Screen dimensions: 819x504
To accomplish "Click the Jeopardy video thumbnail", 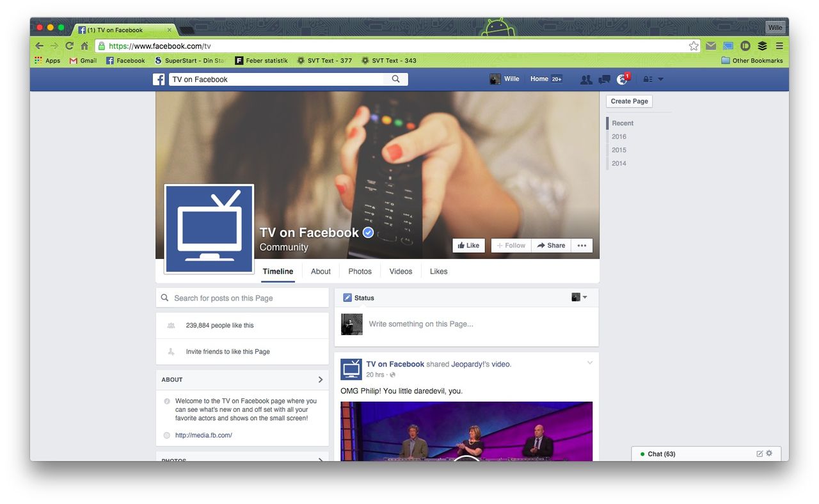I will coord(466,431).
